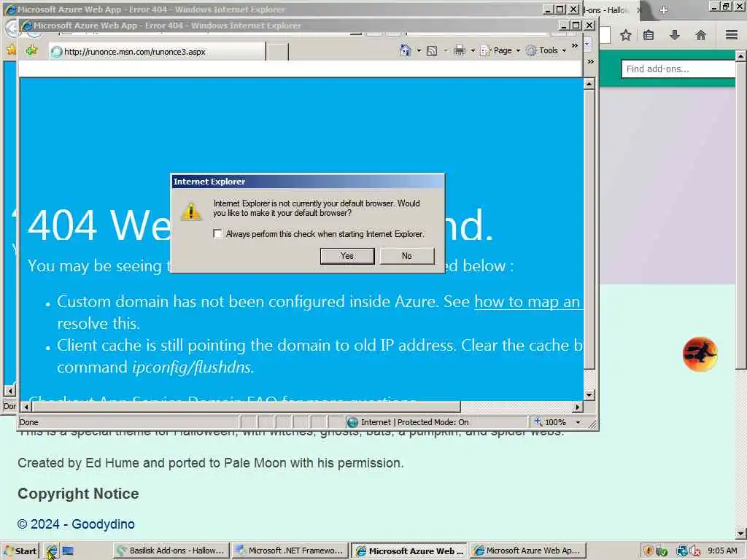
Task: Click the Back button in back IE window
Action: (x=11, y=28)
